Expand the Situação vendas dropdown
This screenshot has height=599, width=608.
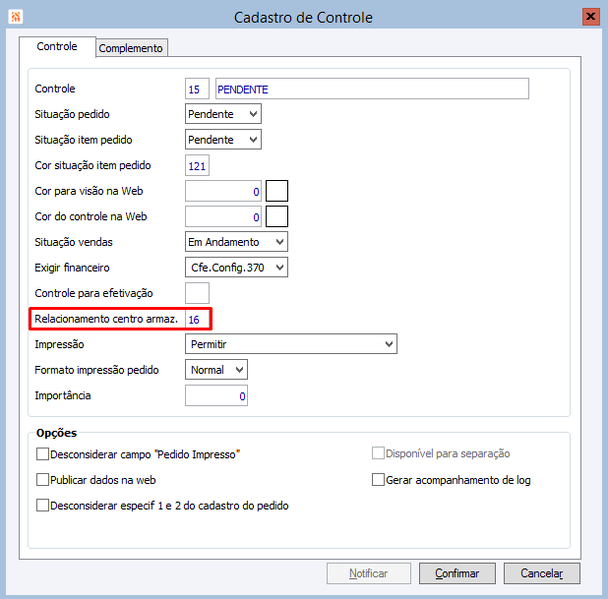coord(236,242)
